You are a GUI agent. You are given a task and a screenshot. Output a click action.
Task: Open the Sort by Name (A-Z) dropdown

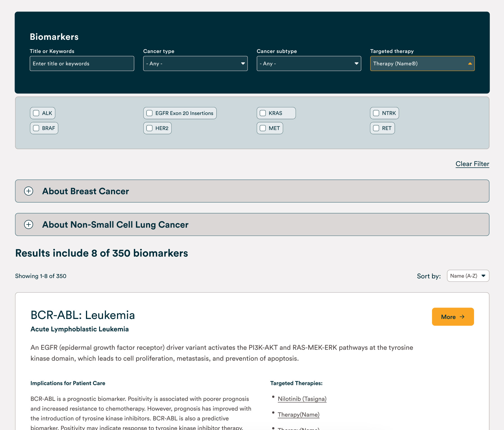[468, 276]
